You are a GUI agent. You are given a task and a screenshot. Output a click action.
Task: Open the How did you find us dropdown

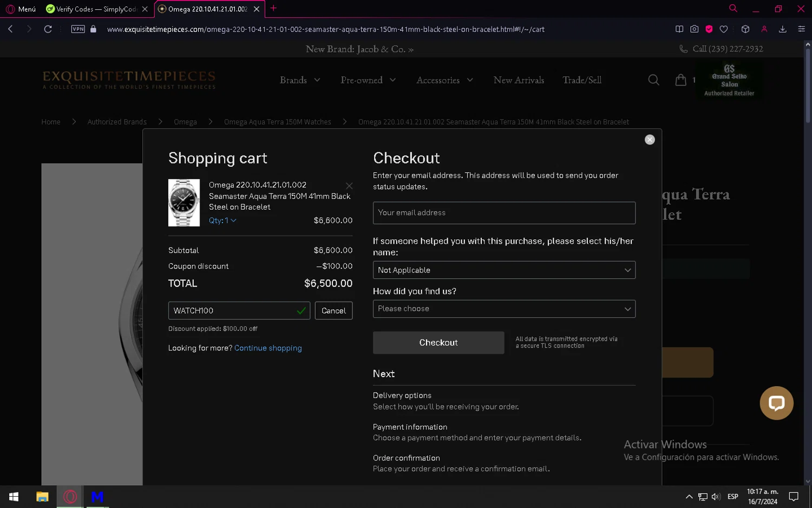(504, 309)
